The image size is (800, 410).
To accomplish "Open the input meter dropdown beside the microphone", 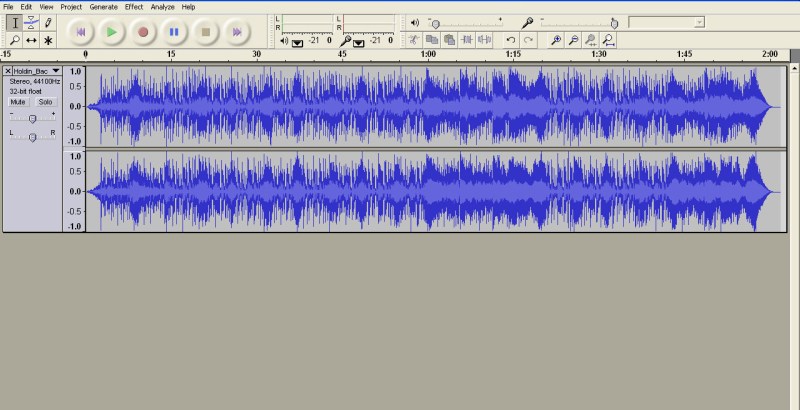I will 359,43.
